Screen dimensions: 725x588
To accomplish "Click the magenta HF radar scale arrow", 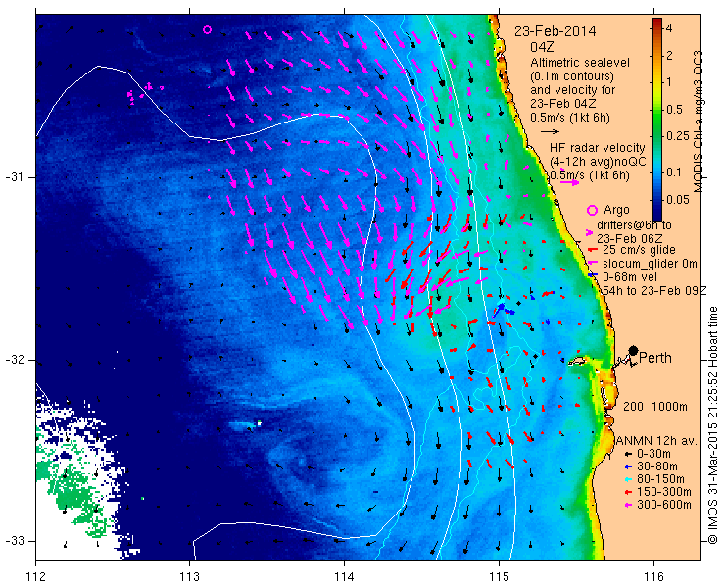I will (569, 182).
